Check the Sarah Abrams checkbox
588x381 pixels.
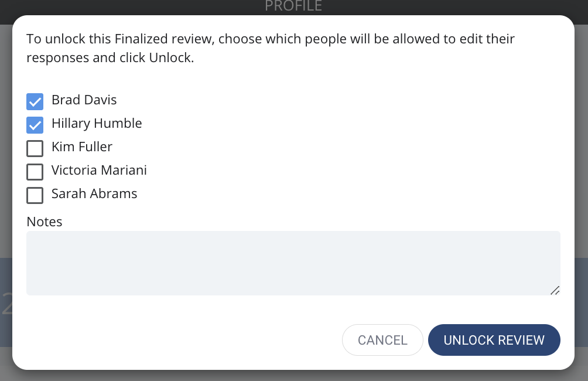[x=35, y=195]
